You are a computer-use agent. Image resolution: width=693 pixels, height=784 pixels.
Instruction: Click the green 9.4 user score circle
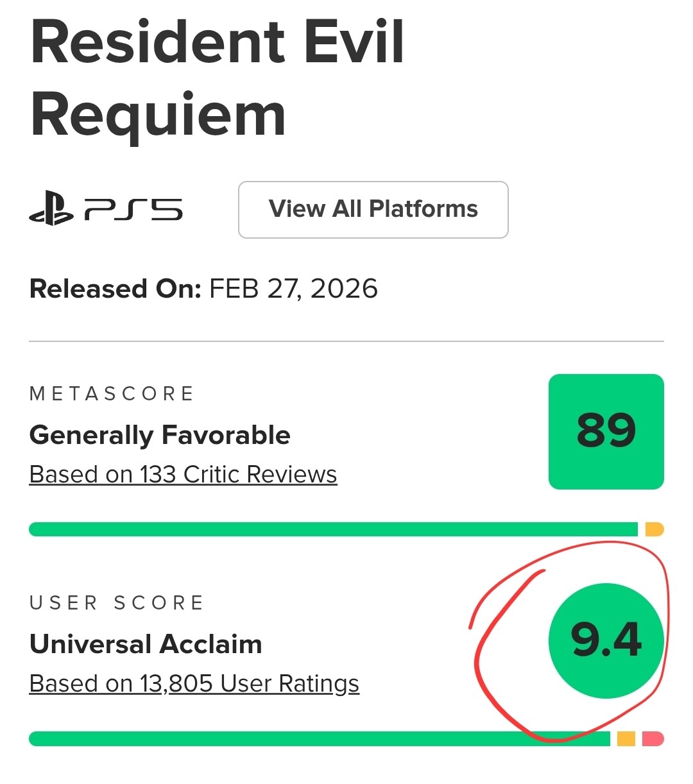(x=606, y=640)
